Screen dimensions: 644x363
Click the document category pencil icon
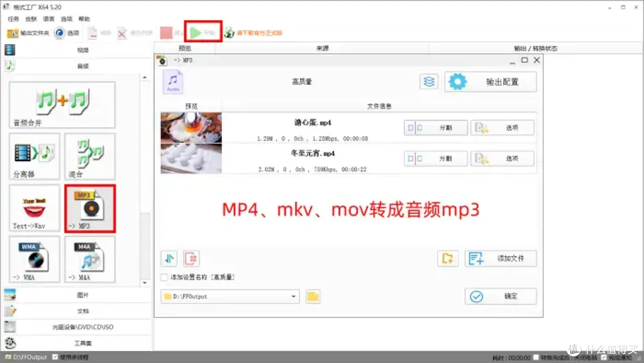pyautogui.click(x=10, y=311)
